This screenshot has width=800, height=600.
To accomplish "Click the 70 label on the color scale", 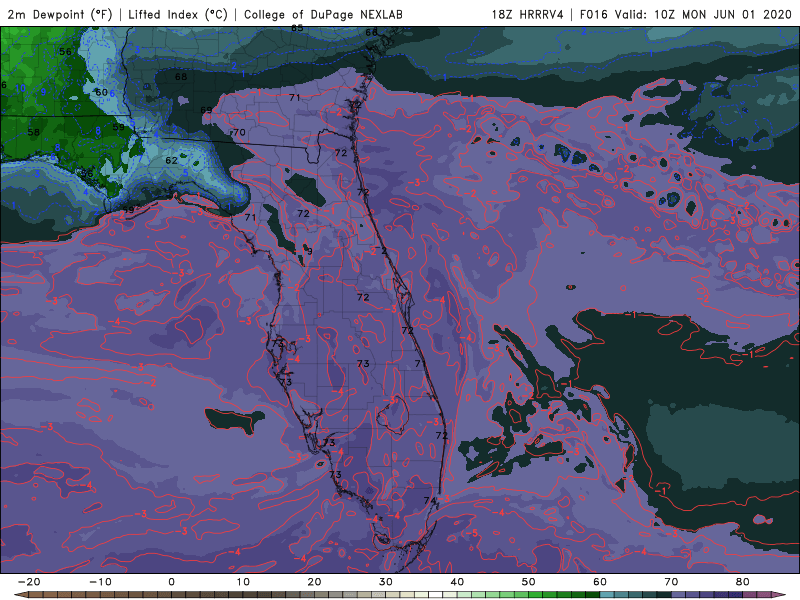I will pos(671,582).
